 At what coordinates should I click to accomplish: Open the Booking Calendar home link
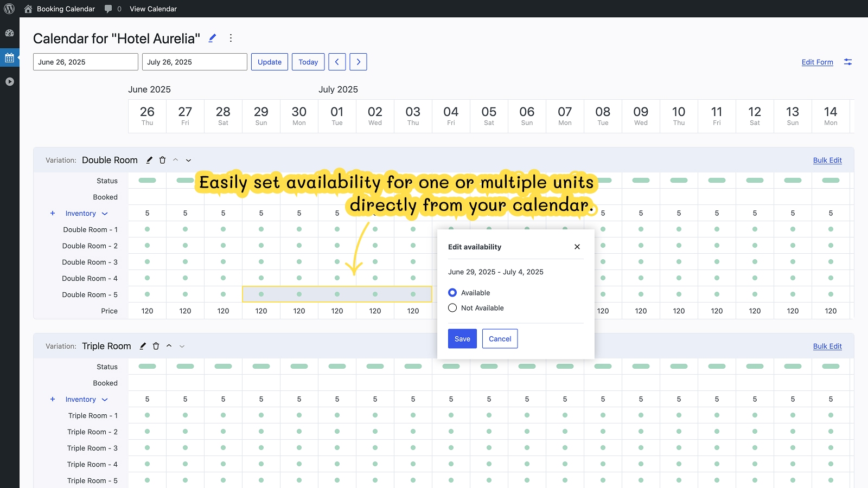[x=60, y=9]
